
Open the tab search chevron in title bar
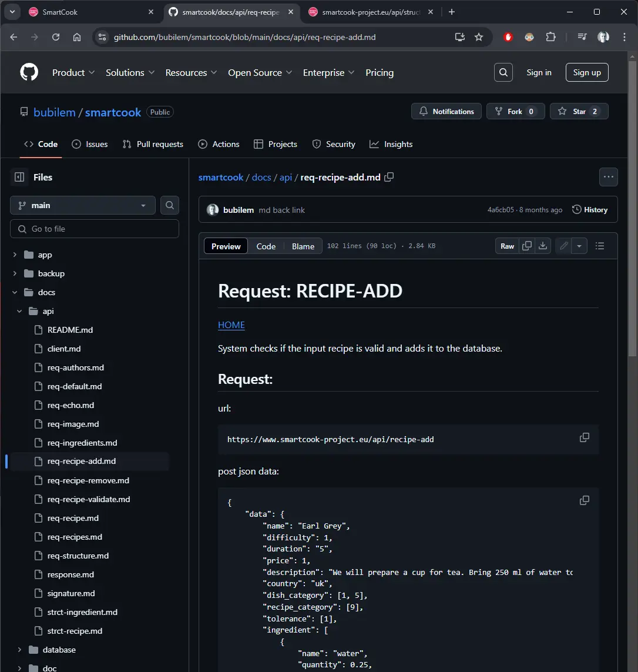point(12,12)
